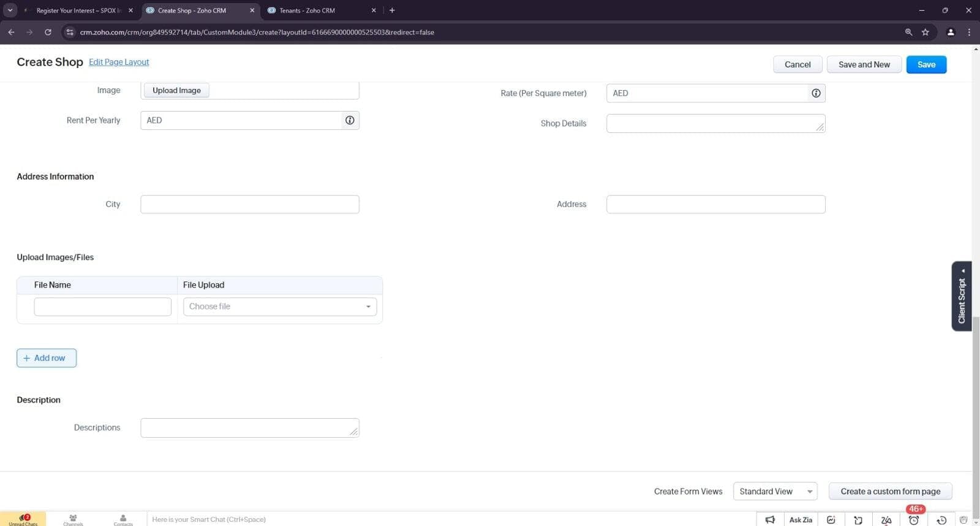Open Channels in bottom bar

pyautogui.click(x=73, y=519)
